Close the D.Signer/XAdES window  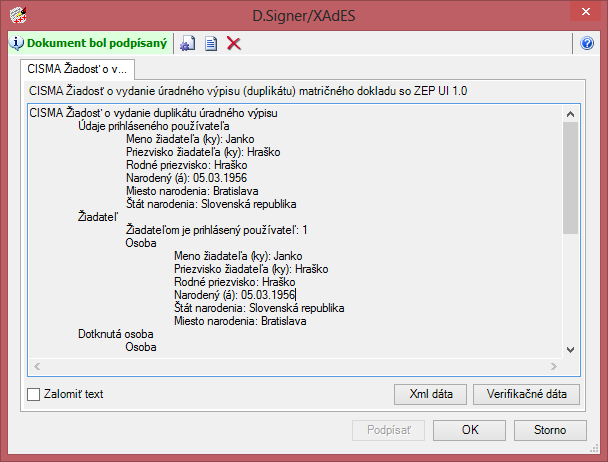[586, 12]
